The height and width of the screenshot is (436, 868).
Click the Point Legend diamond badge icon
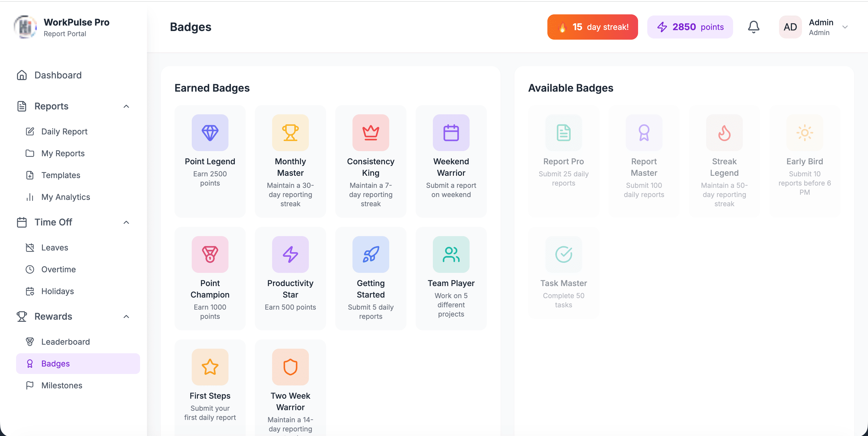[x=210, y=132]
